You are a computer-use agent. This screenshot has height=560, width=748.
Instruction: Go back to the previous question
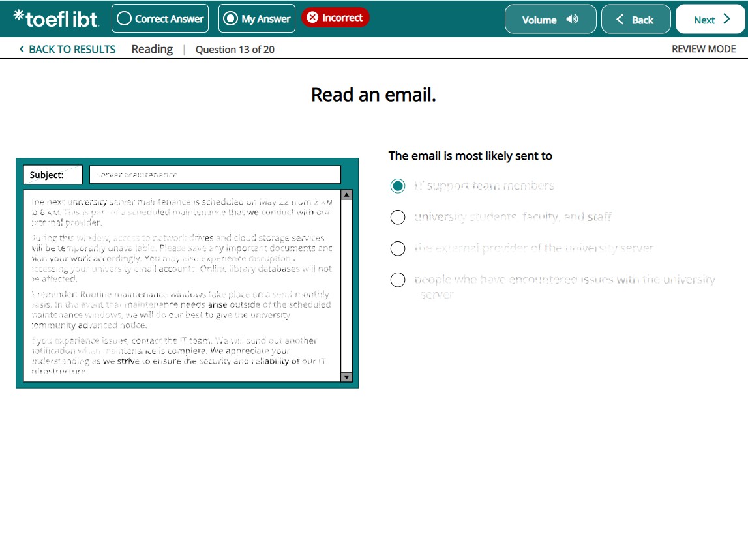coord(635,20)
